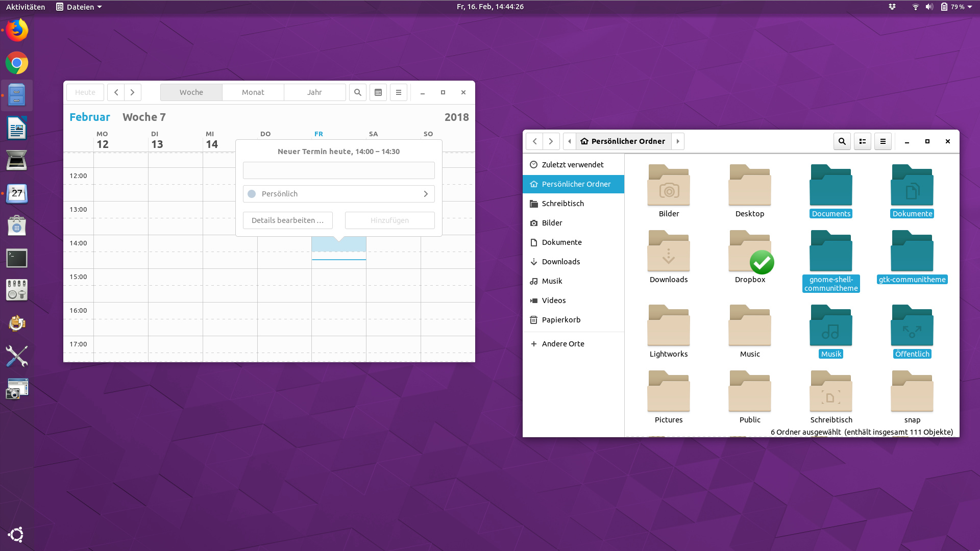The height and width of the screenshot is (551, 980).
Task: Switch the calendar to Jahr view
Action: 314,92
